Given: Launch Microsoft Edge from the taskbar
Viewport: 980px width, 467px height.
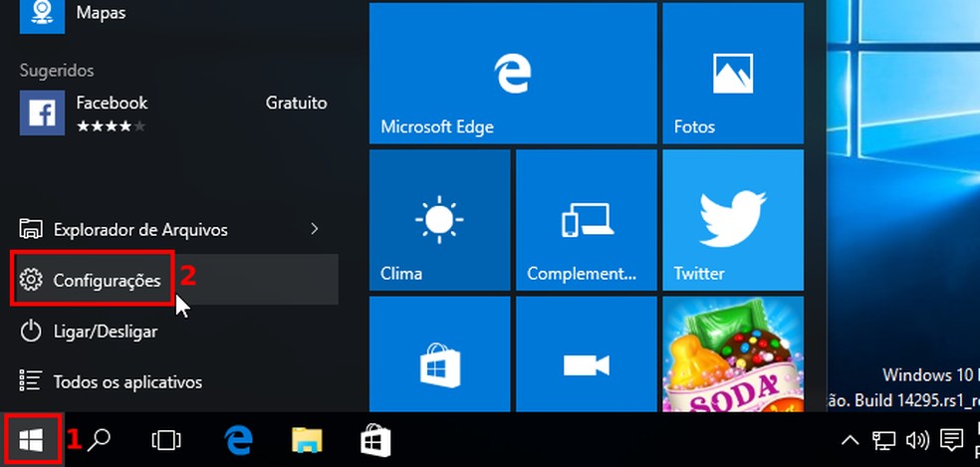Looking at the screenshot, I should 238,440.
